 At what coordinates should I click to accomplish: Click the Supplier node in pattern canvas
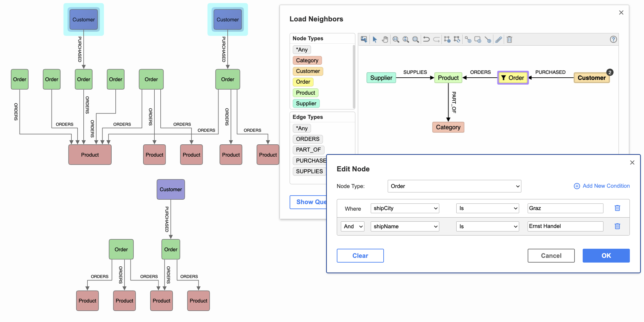click(381, 78)
